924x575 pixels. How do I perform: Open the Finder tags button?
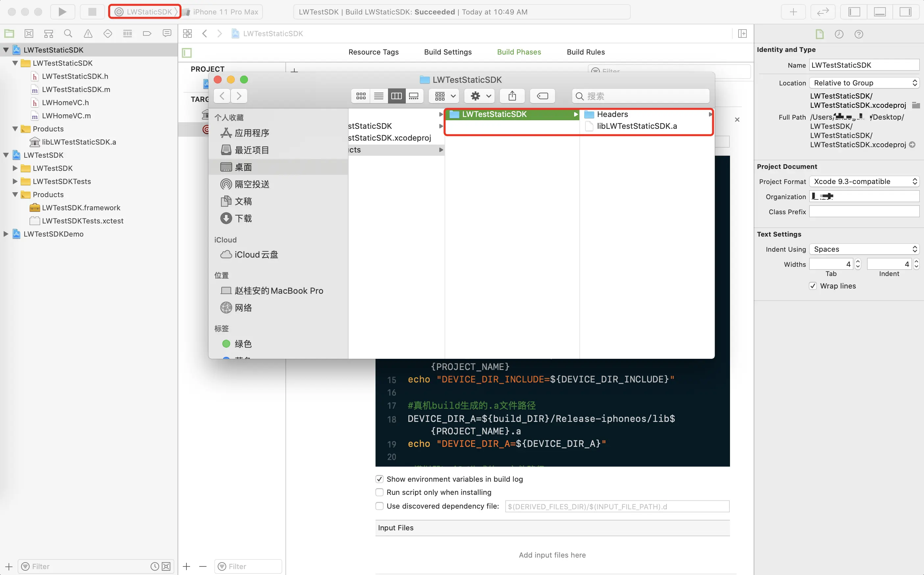[542, 96]
